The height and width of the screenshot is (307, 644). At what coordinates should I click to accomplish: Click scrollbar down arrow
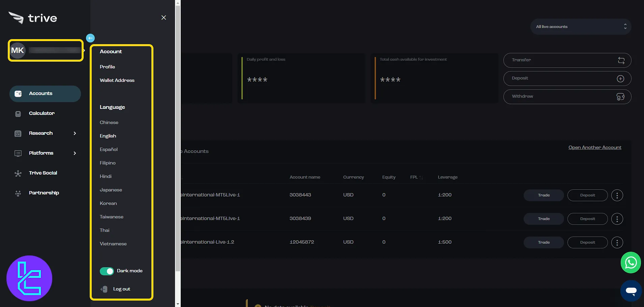pyautogui.click(x=178, y=304)
